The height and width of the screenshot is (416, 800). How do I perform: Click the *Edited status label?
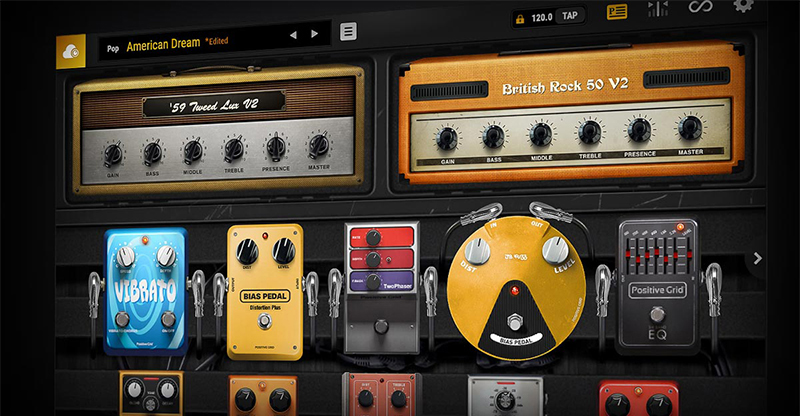coord(216,41)
